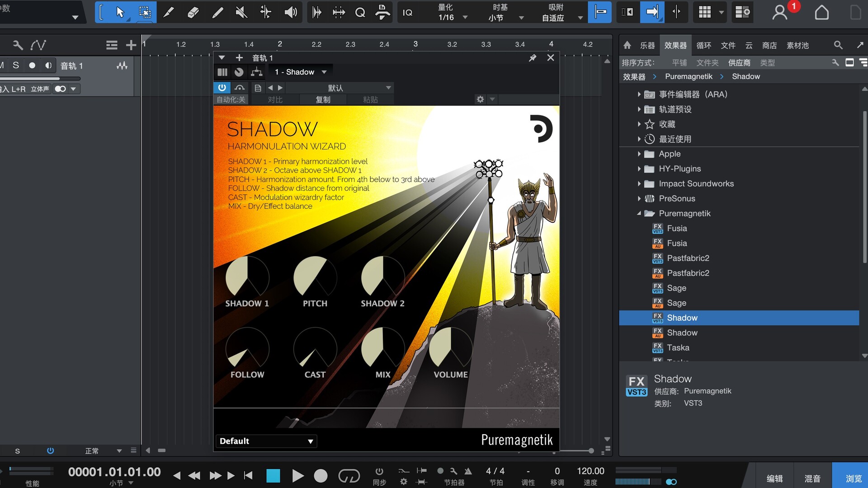Toggle autoscroll arrow button
Screen dimensions: 868x488
tap(652, 12)
